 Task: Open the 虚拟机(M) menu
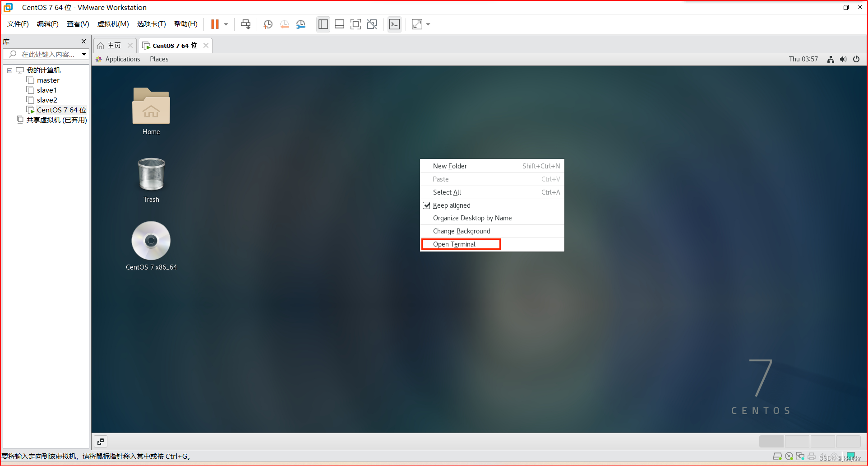pyautogui.click(x=113, y=24)
